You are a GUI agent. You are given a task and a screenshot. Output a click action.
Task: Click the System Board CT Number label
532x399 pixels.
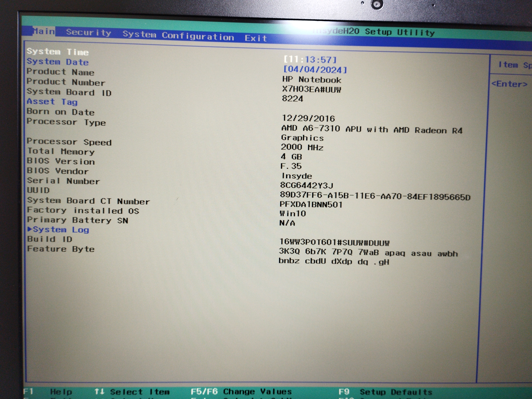[89, 201]
